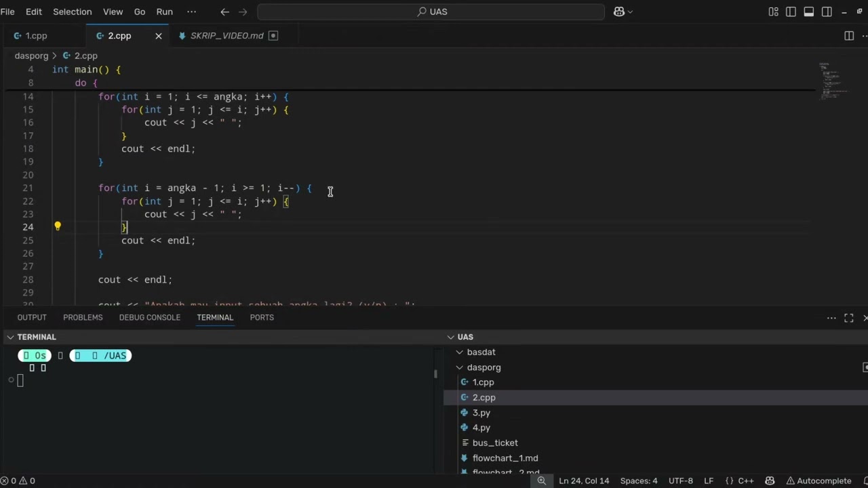Viewport: 868px width, 488px height.
Task: Toggle primary side bar visibility
Action: 791,12
